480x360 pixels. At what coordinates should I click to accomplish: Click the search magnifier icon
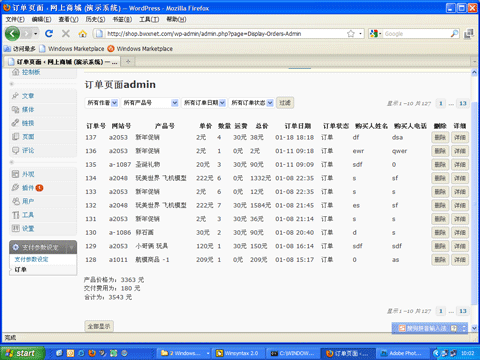(455, 33)
